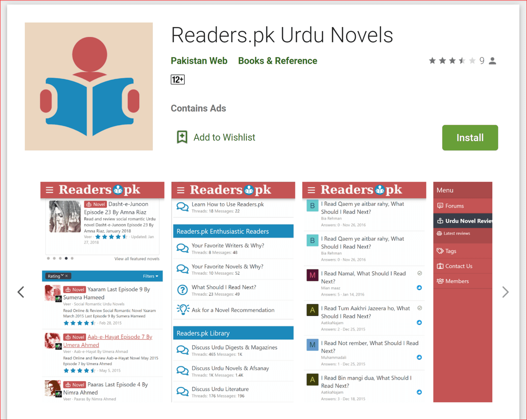This screenshot has height=420, width=527.
Task: Open I Read Not rember question
Action: pos(370,347)
